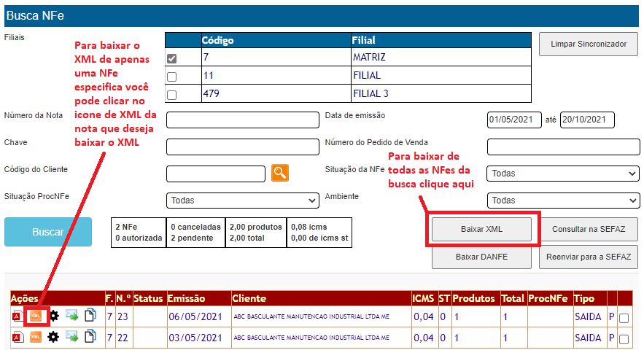The width and height of the screenshot is (644, 350).
Task: Check the FILIAL 3 branch checkbox
Action: 171,95
